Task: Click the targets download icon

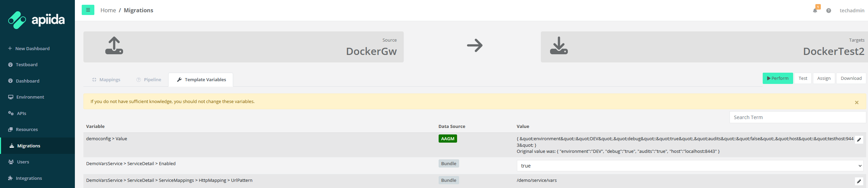Action: coord(559,46)
